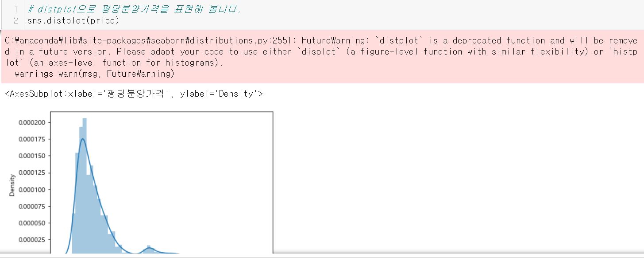
Task: Place cursor in sns.distplot(price) code line
Action: click(x=73, y=20)
